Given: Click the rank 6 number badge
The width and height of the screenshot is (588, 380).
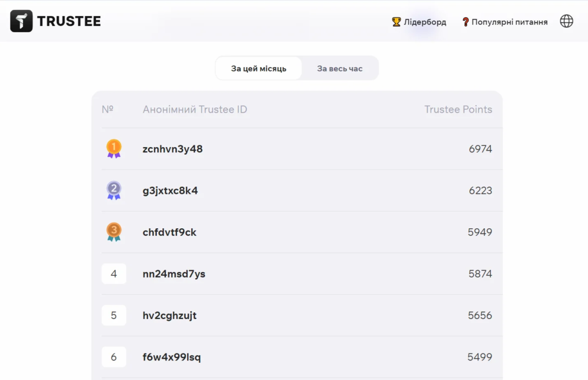Looking at the screenshot, I should (x=114, y=357).
